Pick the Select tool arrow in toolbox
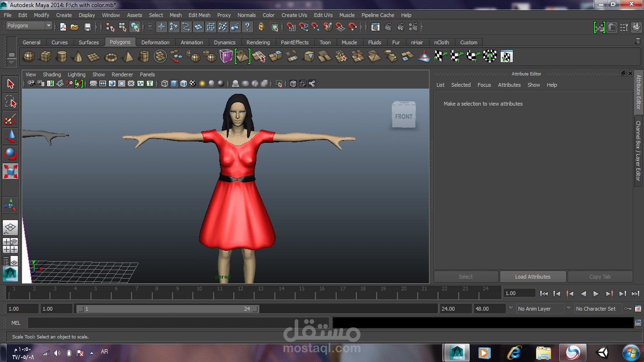This screenshot has height=362, width=644. (x=10, y=84)
